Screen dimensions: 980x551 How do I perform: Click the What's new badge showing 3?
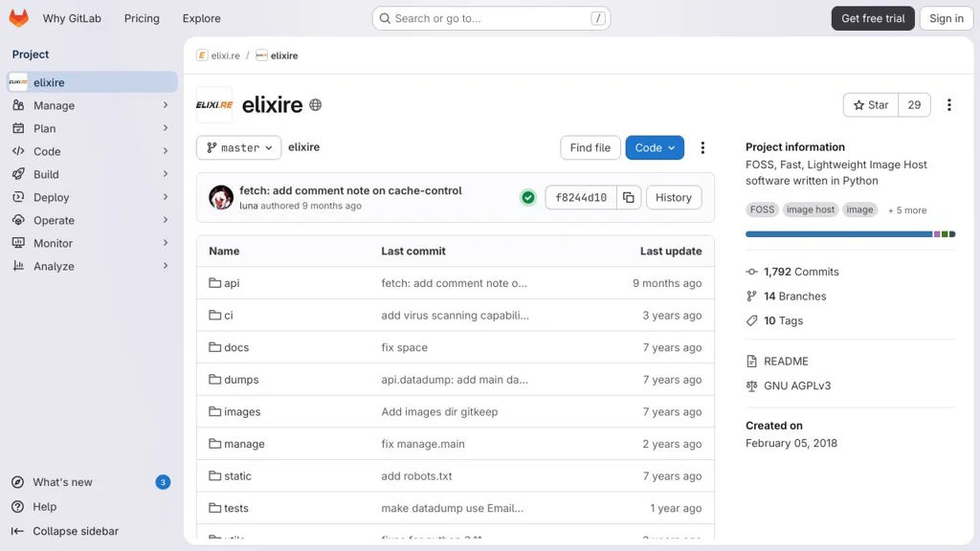click(x=163, y=482)
